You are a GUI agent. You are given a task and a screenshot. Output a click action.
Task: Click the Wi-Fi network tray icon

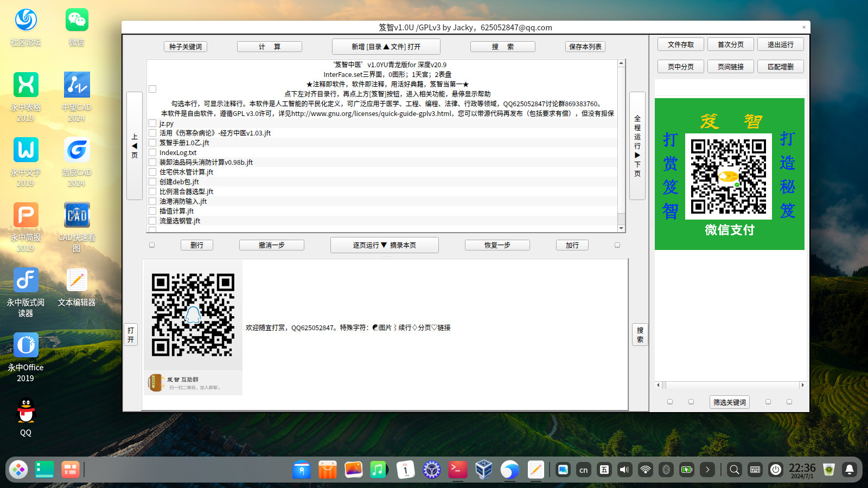pos(645,470)
